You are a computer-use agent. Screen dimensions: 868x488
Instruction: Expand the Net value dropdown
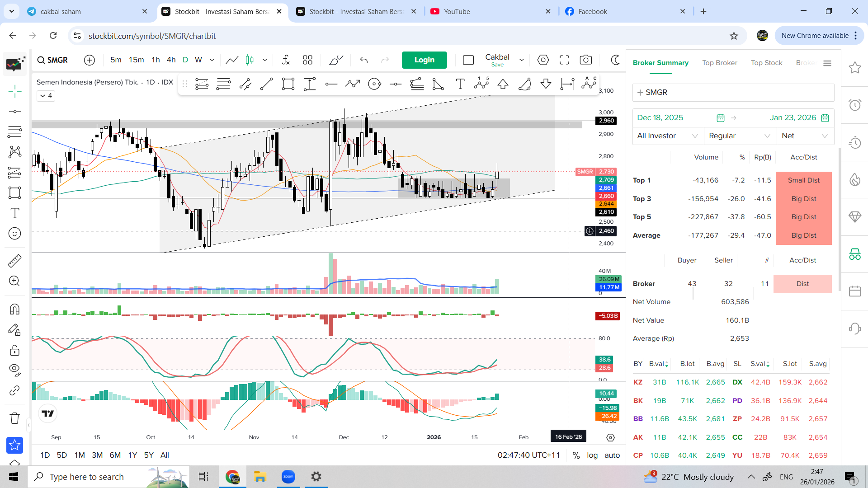click(x=805, y=136)
